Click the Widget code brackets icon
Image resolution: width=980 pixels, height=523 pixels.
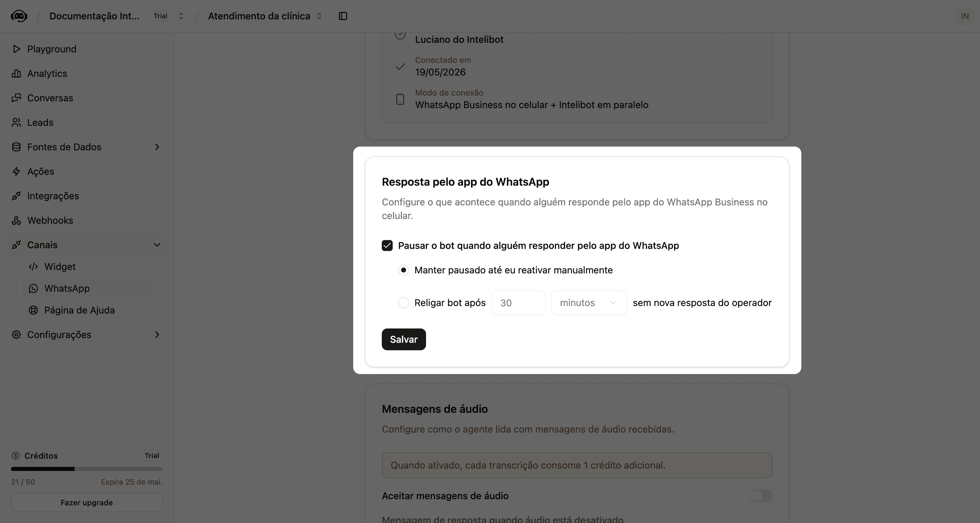click(x=33, y=267)
